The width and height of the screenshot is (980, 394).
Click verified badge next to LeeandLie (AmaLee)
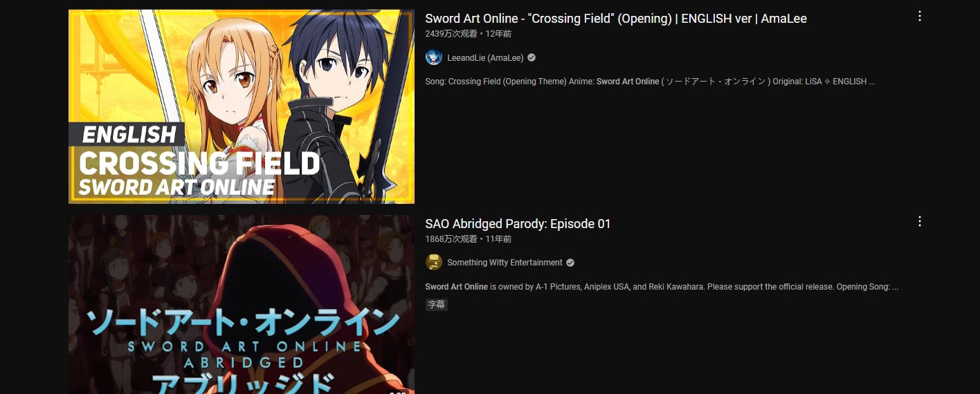[532, 57]
